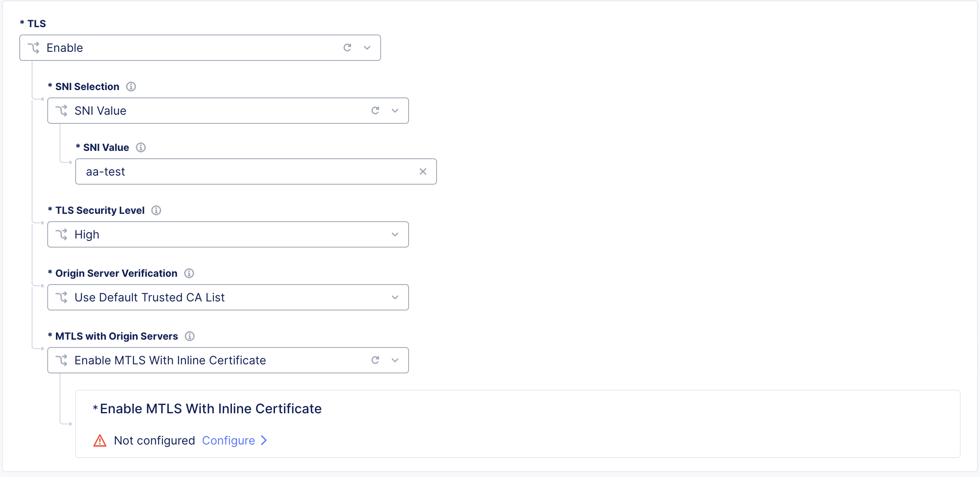This screenshot has width=980, height=477.
Task: Click the Configure link for MTLS certificate
Action: point(229,440)
